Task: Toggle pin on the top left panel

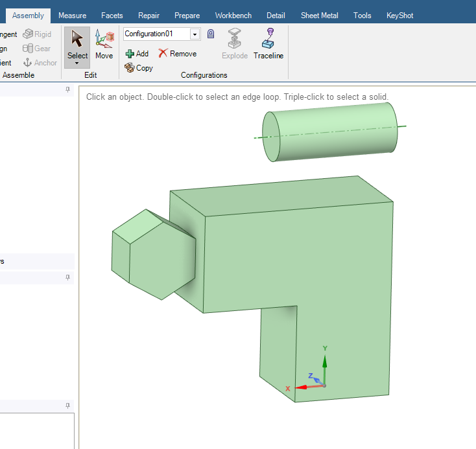Action: 67,90
